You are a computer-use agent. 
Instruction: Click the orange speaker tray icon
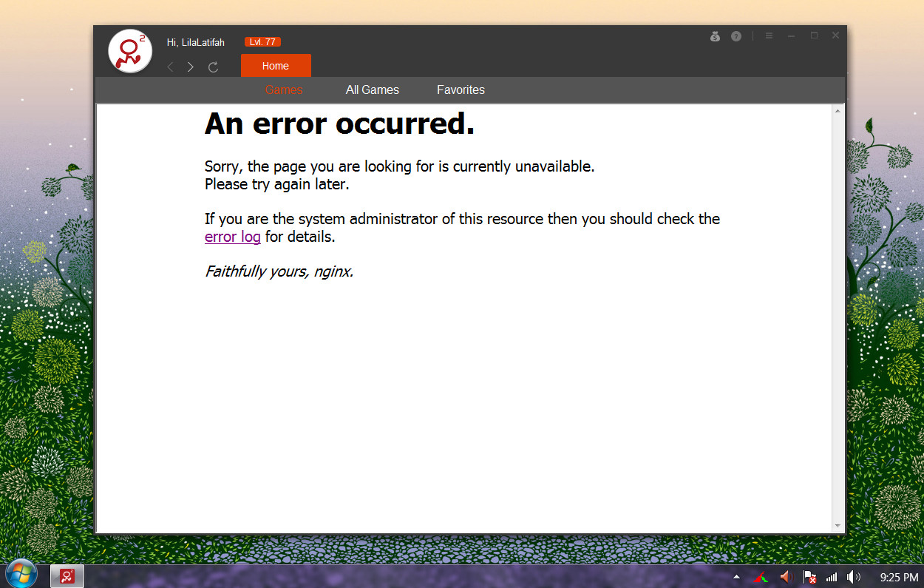786,577
